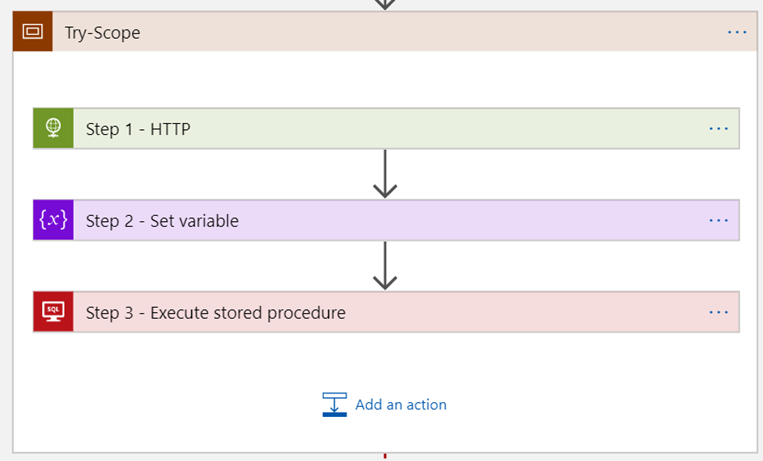The width and height of the screenshot is (763, 461).
Task: Open the Step 1 - HTTP ellipsis menu
Action: click(718, 128)
